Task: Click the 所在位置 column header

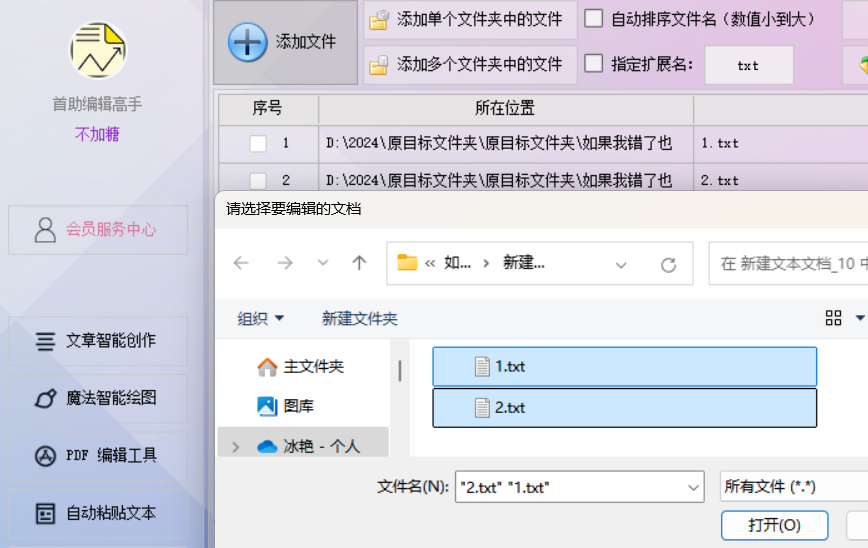Action: click(x=505, y=109)
